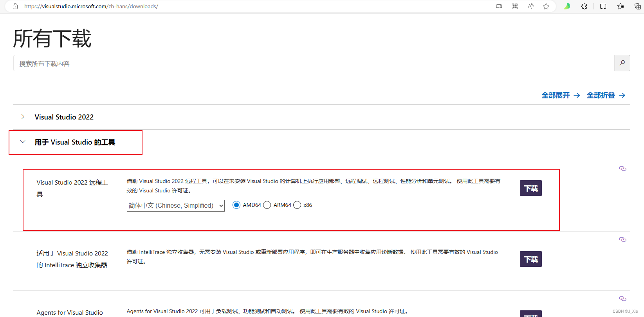Image resolution: width=644 pixels, height=317 pixels.
Task: Download the IntelliTrace 独立收集器
Action: 531,259
